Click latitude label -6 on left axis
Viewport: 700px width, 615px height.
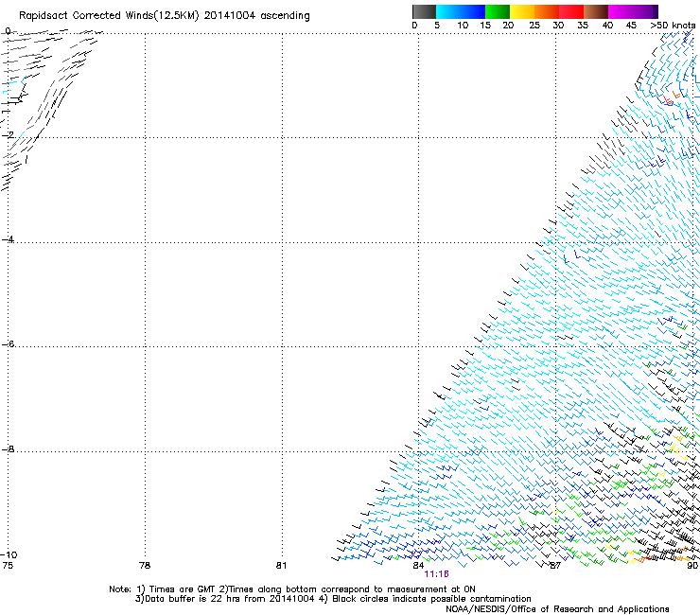pyautogui.click(x=8, y=343)
